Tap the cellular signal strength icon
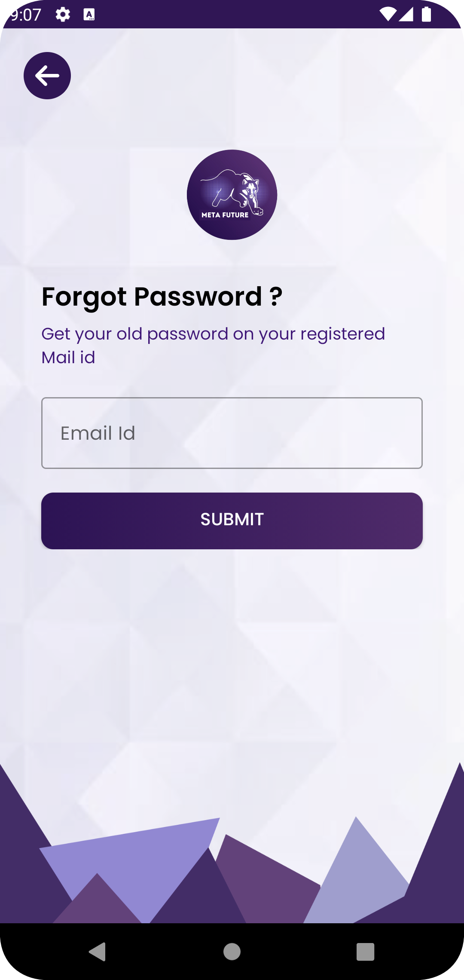Screen dimensions: 464x980 tap(406, 14)
